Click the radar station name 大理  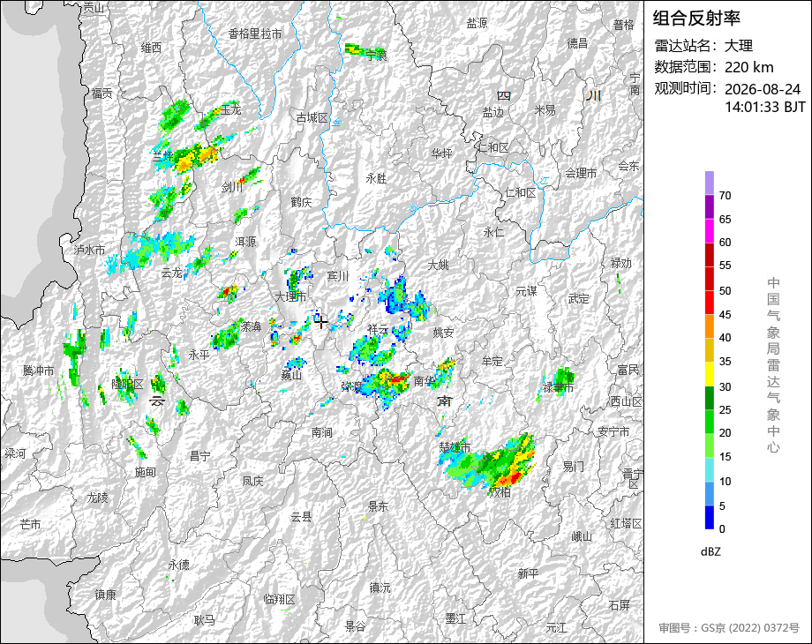739,46
